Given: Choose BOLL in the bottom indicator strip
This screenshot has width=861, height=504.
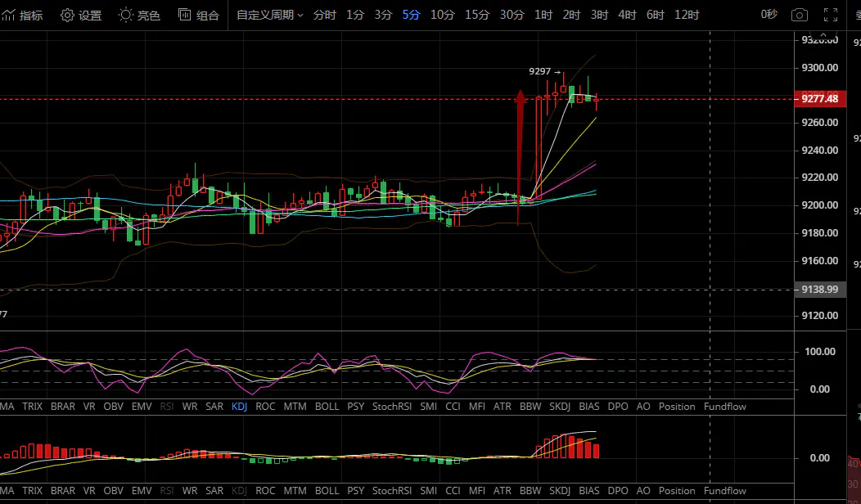Looking at the screenshot, I should [x=327, y=491].
